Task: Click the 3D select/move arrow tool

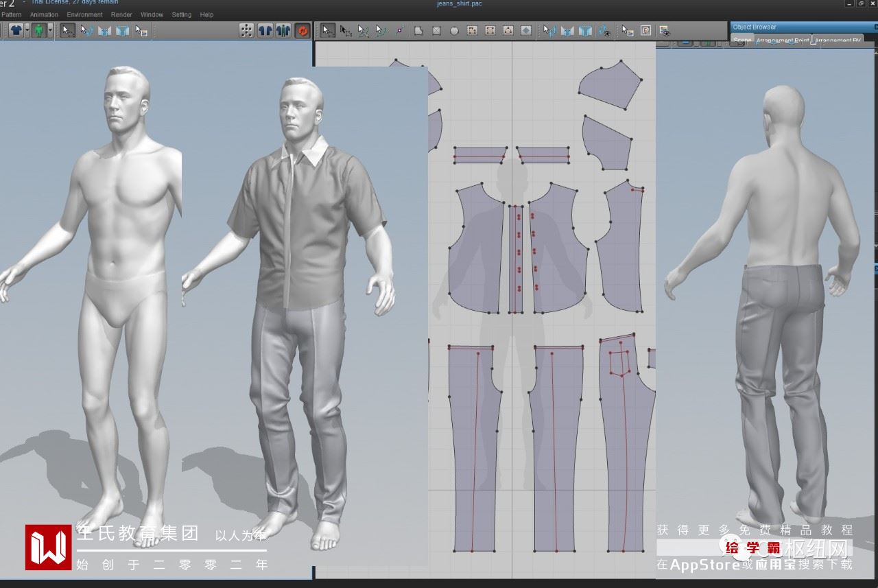Action: tap(67, 31)
